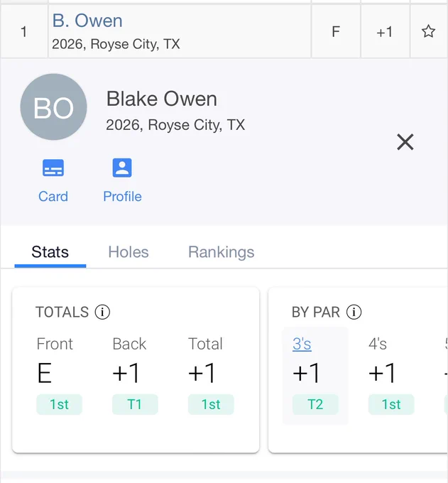Open the B. Owen player link

87,21
